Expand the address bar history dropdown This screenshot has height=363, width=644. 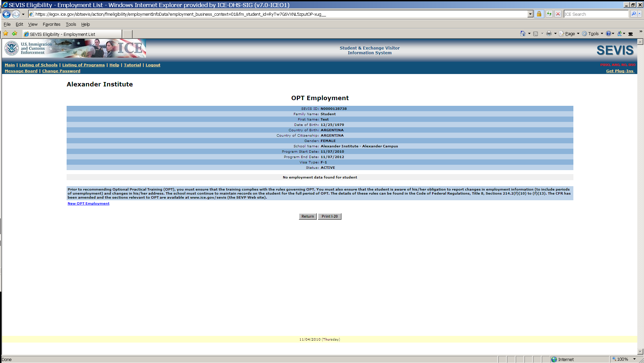click(530, 14)
